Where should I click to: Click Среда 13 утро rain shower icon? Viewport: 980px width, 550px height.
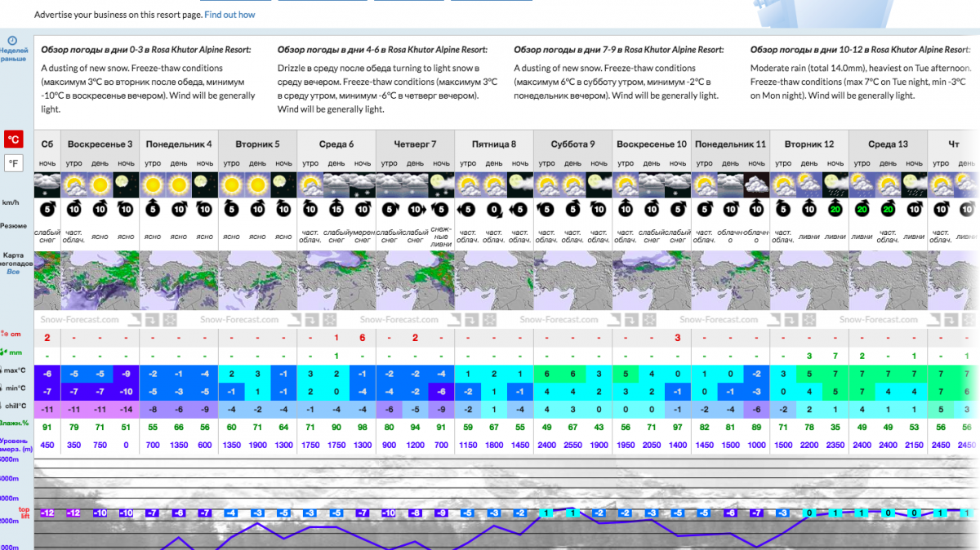click(862, 183)
